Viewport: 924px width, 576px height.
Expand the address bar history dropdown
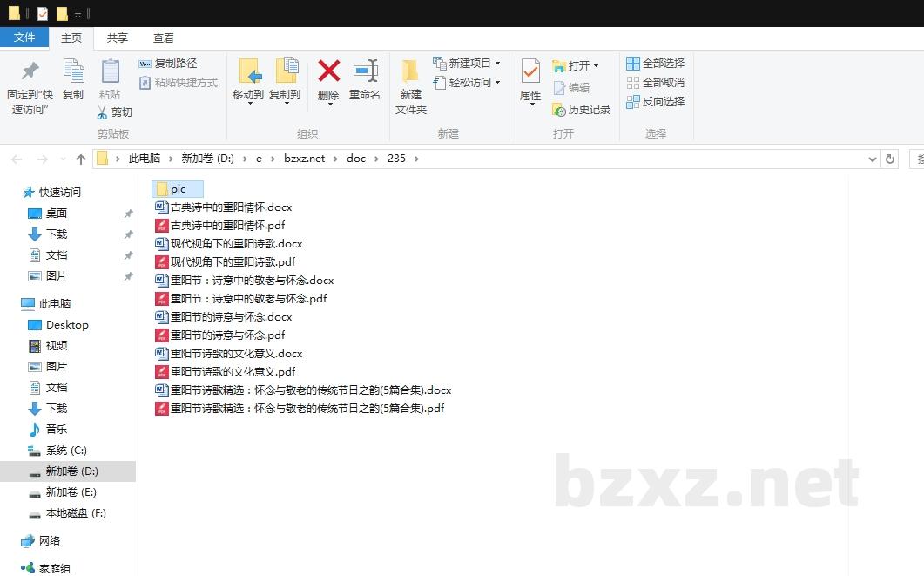click(873, 159)
